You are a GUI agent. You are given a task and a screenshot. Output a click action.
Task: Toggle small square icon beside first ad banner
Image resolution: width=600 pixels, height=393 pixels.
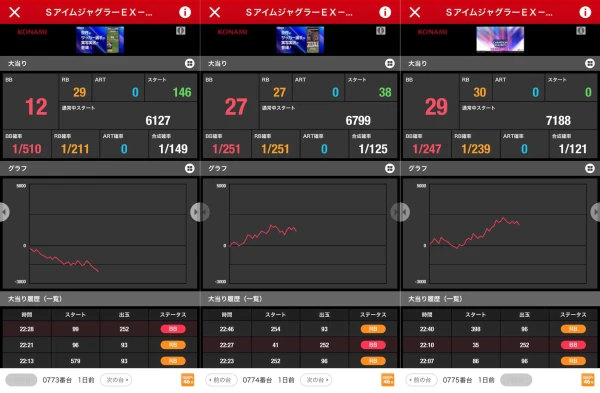pyautogui.click(x=181, y=31)
